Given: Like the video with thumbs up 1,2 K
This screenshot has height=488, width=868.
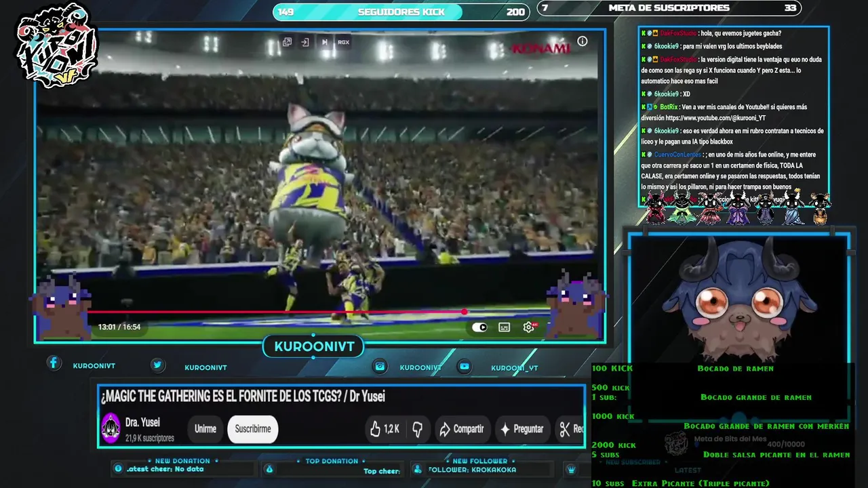Looking at the screenshot, I should click(x=384, y=429).
